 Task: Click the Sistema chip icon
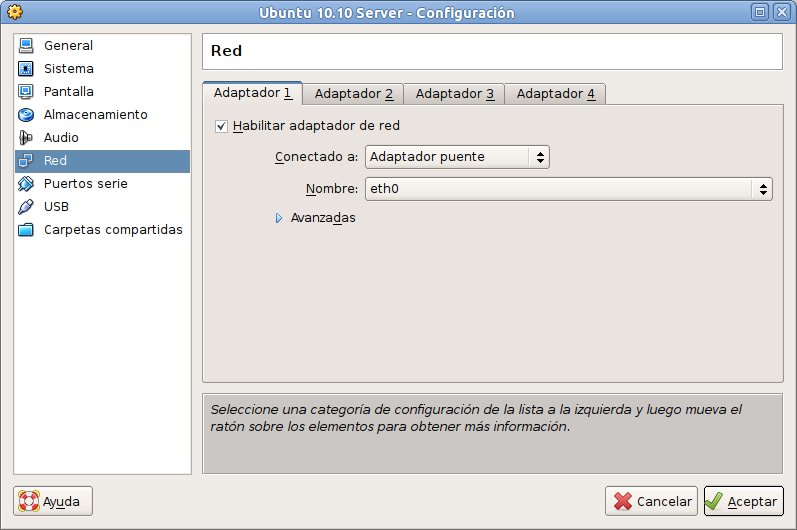[x=26, y=69]
